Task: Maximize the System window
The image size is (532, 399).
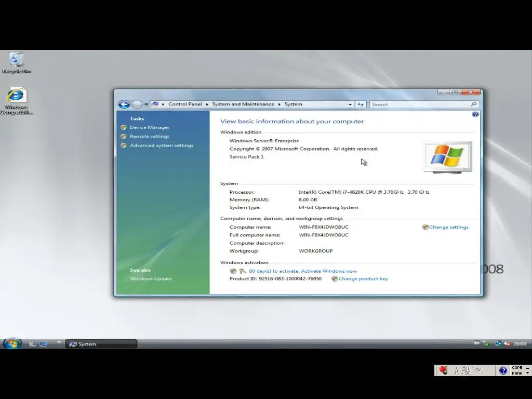Action: pos(455,92)
